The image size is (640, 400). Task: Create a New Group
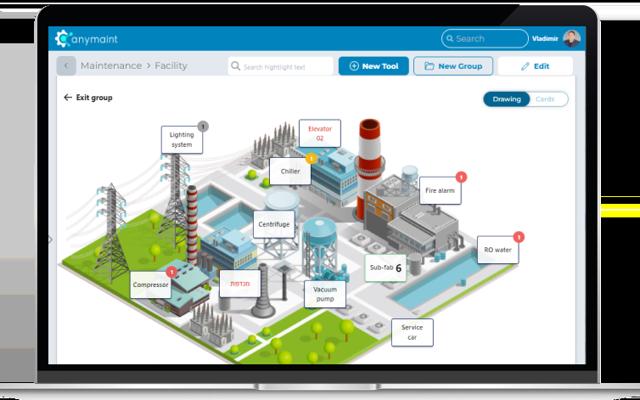[453, 66]
